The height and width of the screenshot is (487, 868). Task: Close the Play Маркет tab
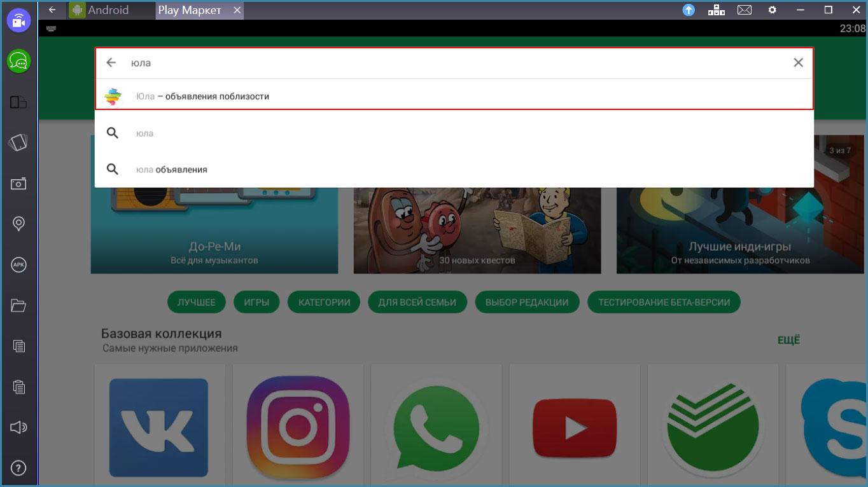pos(237,10)
